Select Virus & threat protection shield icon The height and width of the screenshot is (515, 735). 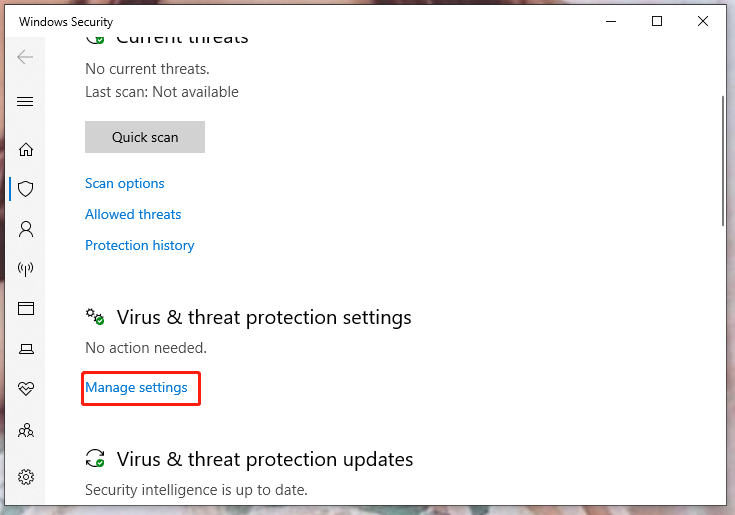(26, 188)
